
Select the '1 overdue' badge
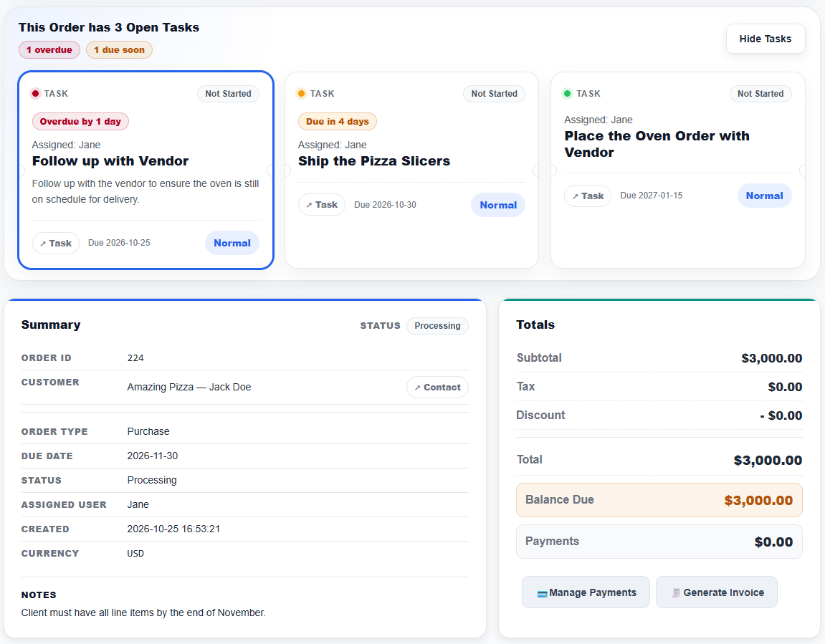49,50
